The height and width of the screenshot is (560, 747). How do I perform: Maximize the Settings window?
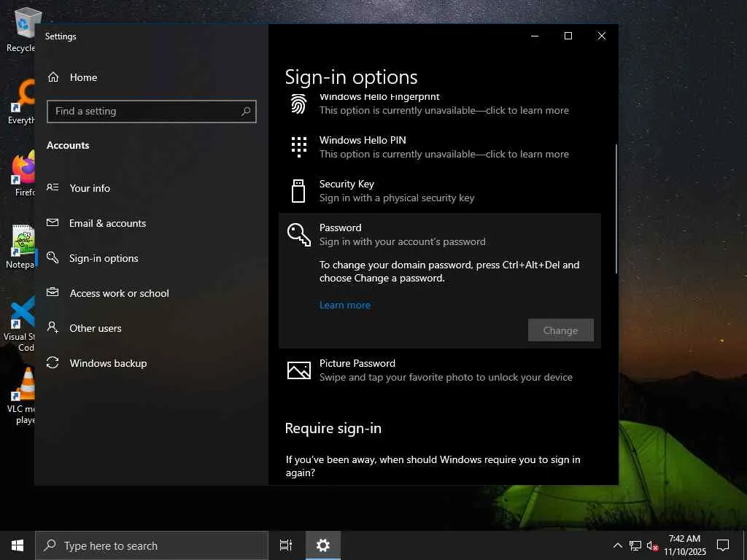coord(568,36)
